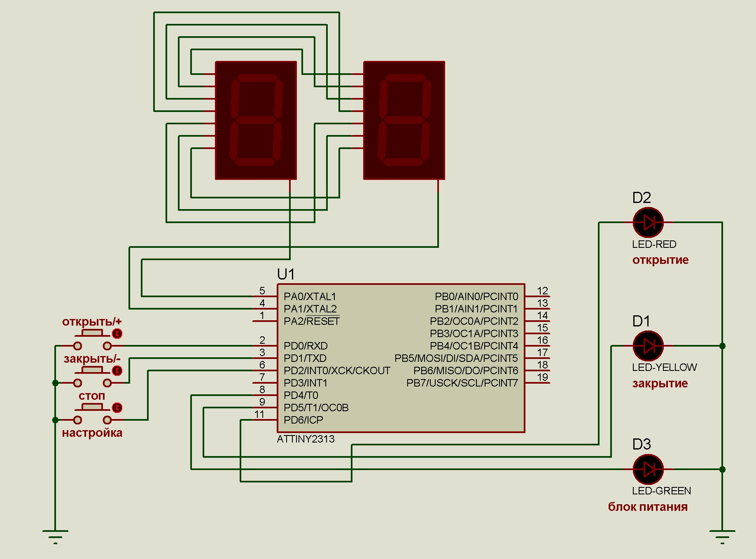This screenshot has height=559, width=756.
Task: Click the ground symbol under the pushbuttons
Action: [x=55, y=536]
